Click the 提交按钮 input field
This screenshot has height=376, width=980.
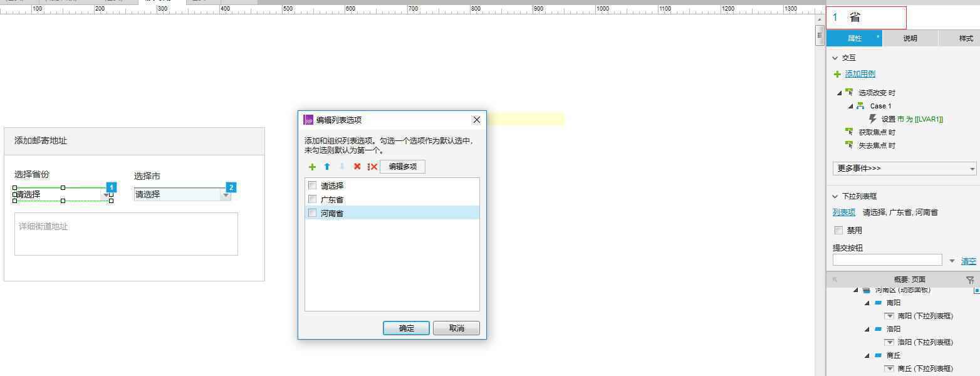887,260
